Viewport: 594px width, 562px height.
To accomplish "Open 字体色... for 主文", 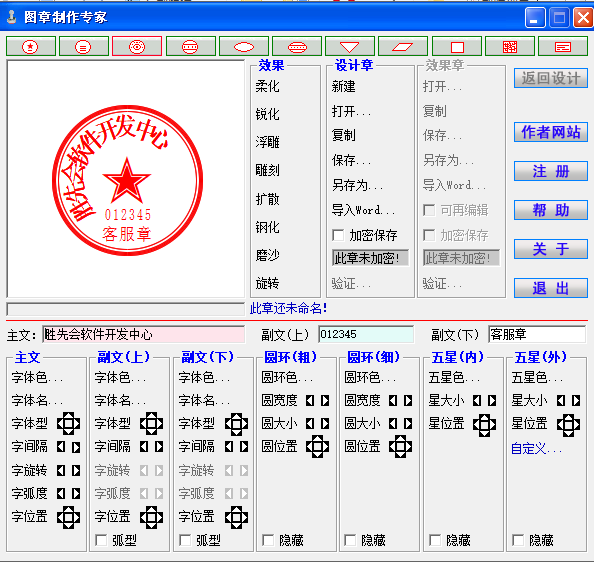I will [x=37, y=378].
